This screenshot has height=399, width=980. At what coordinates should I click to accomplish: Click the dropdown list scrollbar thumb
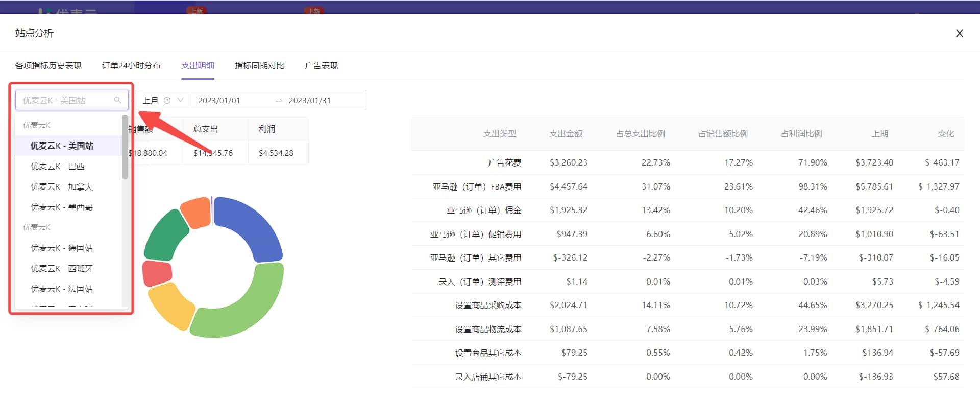(125, 147)
